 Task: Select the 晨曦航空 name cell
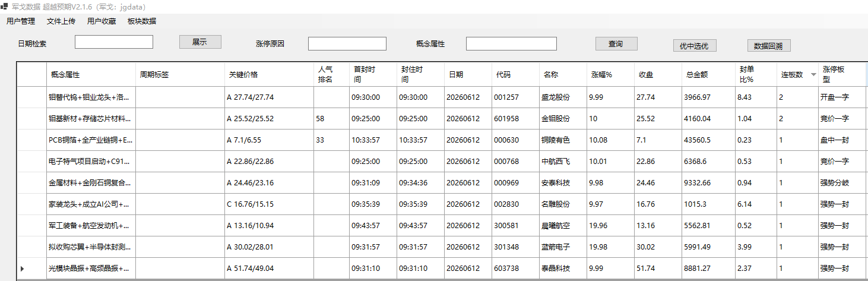[563, 225]
